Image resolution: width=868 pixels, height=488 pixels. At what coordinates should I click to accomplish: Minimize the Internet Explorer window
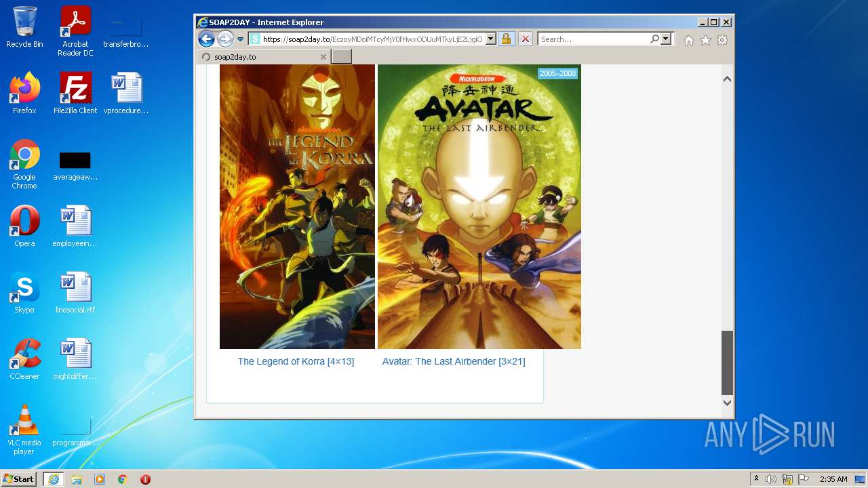pos(703,22)
